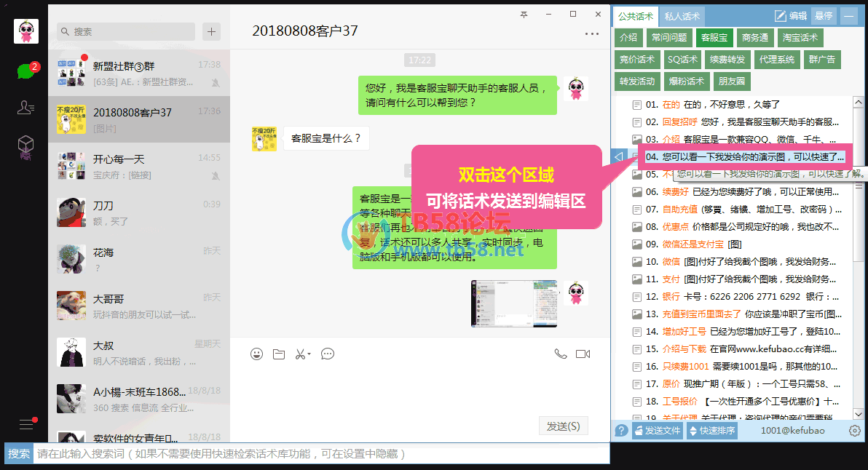Open the screenshot scissors dropdown
This screenshot has height=470, width=868.
click(x=303, y=354)
